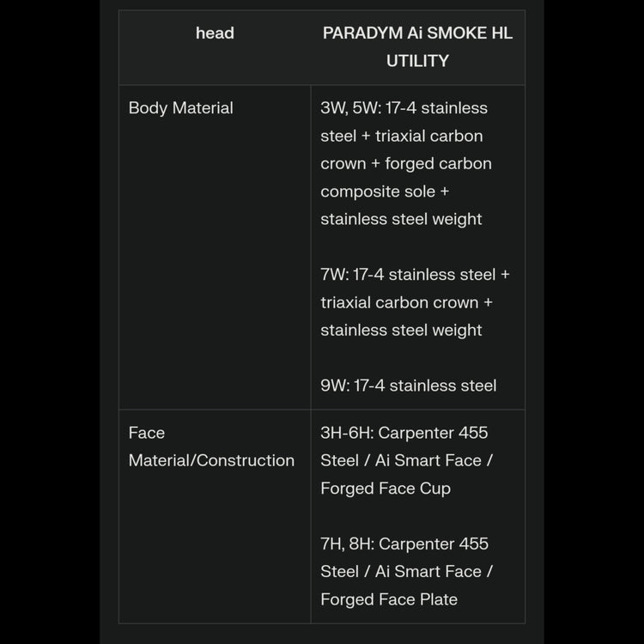Click the "steel + triaxial carbon" line
The height and width of the screenshot is (644, 644).
tap(402, 136)
